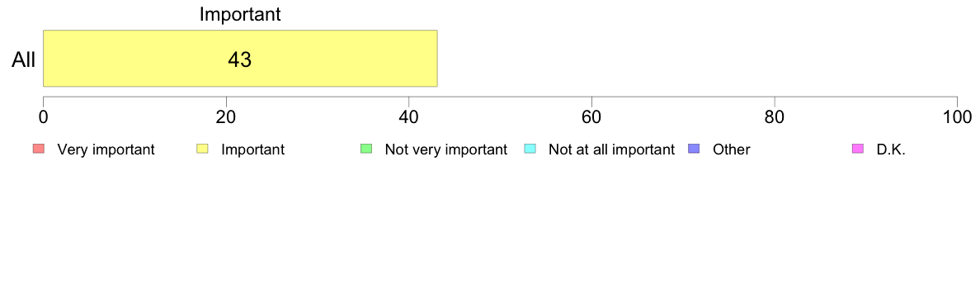Click the red Very important legend swatch

tap(38, 149)
